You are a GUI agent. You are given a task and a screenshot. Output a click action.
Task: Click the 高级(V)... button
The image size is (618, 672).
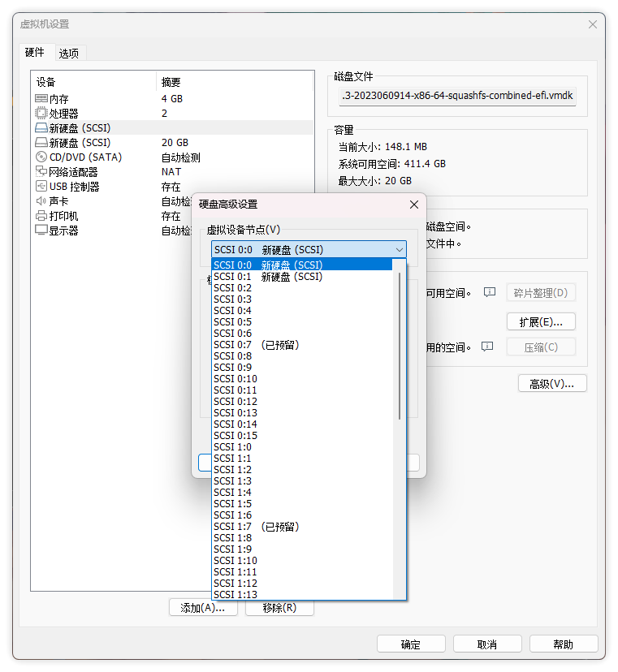tap(552, 384)
